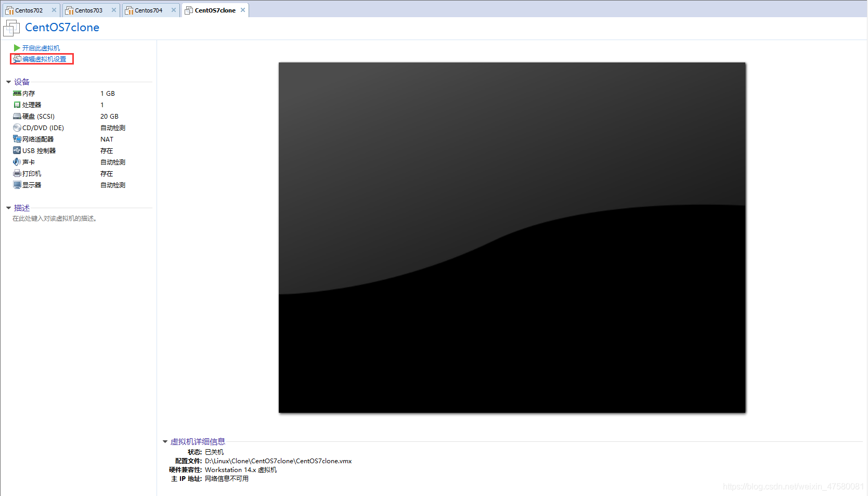Click the Workstation 14.x compatibility value
868x496 pixels.
(241, 470)
